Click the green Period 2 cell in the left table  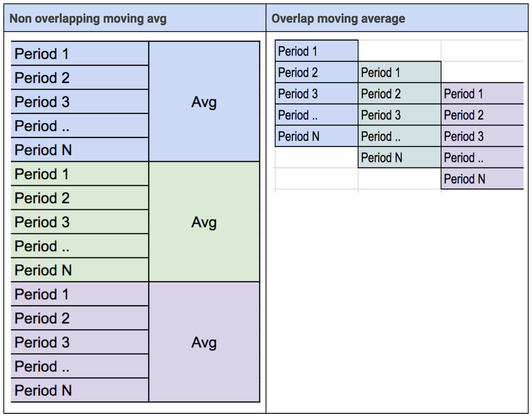click(x=80, y=198)
